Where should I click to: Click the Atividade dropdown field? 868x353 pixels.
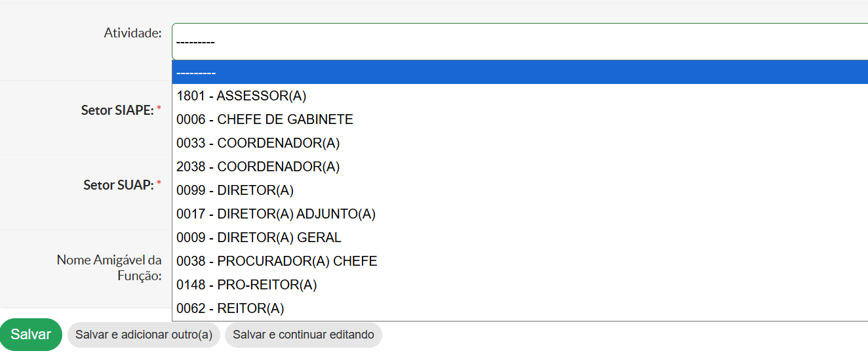coord(518,42)
